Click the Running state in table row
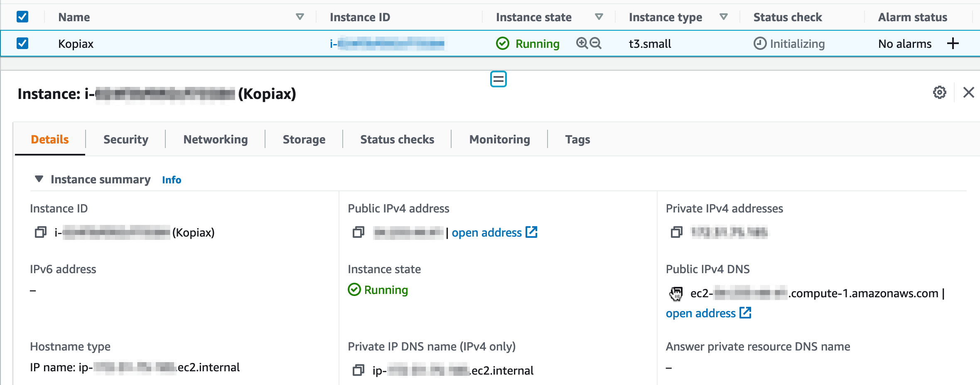 (x=528, y=44)
